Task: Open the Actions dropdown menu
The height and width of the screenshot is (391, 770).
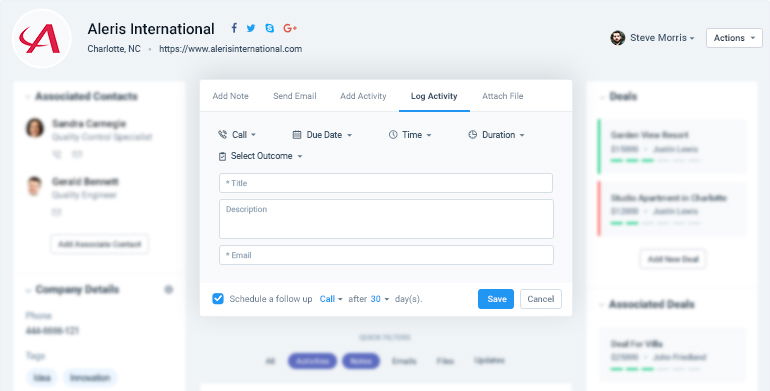Action: tap(734, 38)
